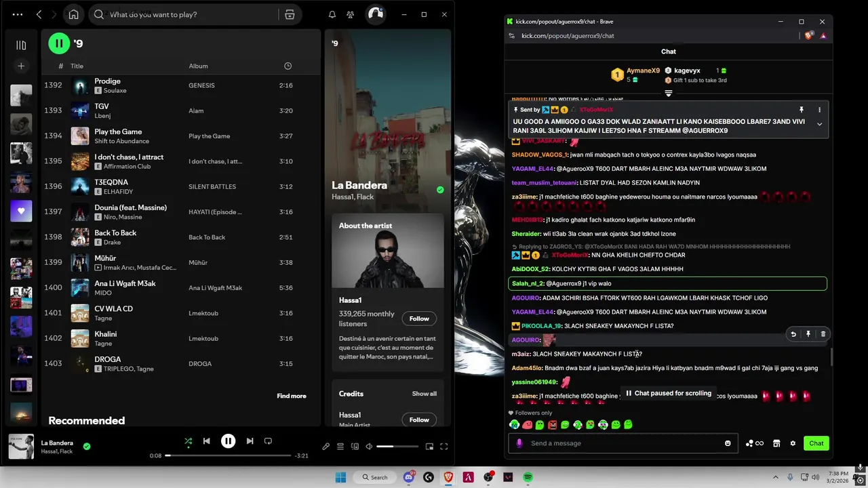Skip to next track
Viewport: 868px width, 488px height.
250,441
